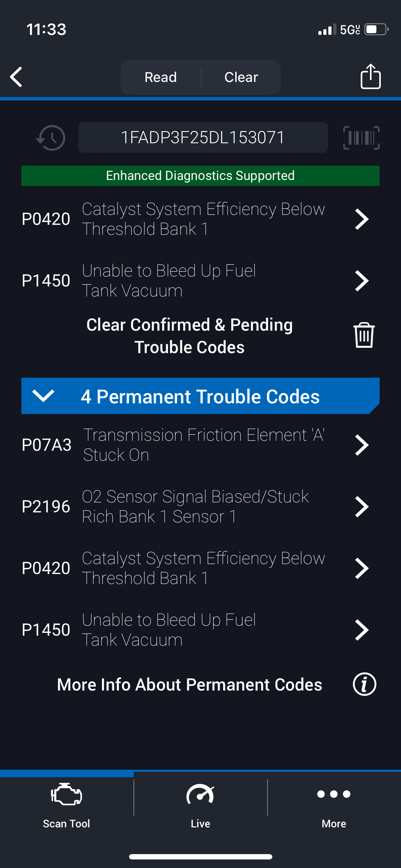Viewport: 401px width, 868px height.
Task: Tap the Live gauge icon
Action: tap(200, 795)
